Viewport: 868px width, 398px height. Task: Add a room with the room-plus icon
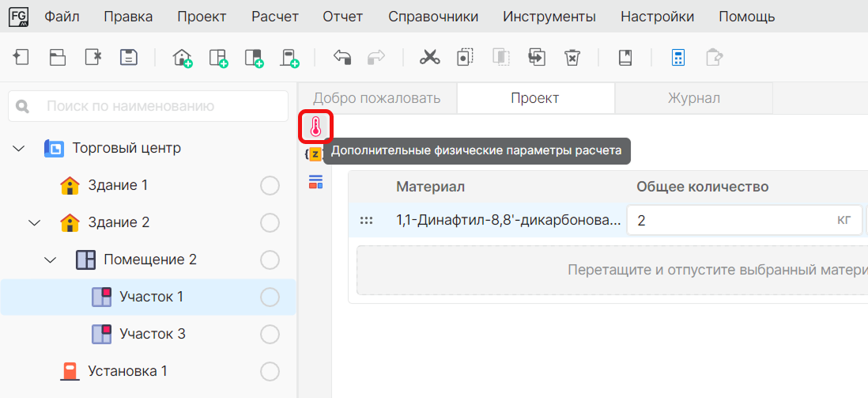tap(219, 58)
